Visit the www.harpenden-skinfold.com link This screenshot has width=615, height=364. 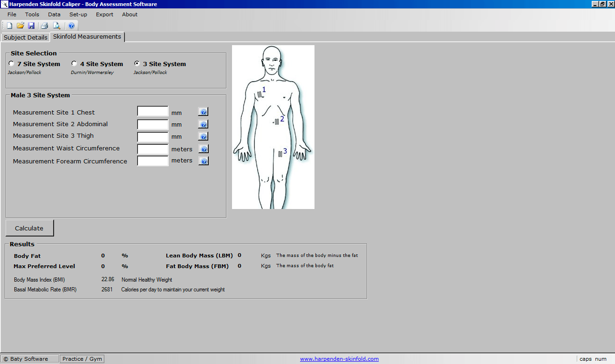[x=339, y=359]
